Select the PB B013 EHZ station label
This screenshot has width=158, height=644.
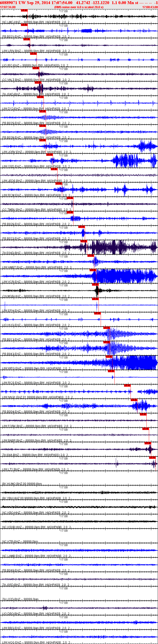point(36,340)
